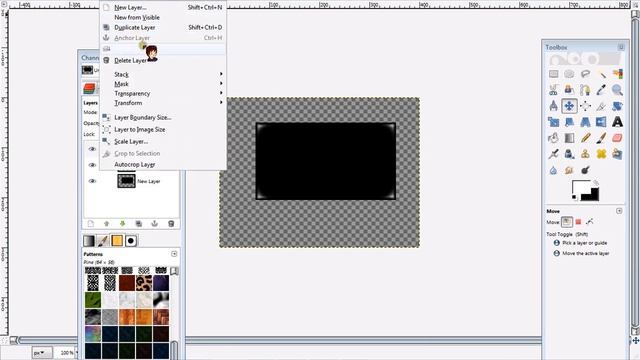Open the px unit dropdown
Screen dimensions: 640x360
click(42, 352)
